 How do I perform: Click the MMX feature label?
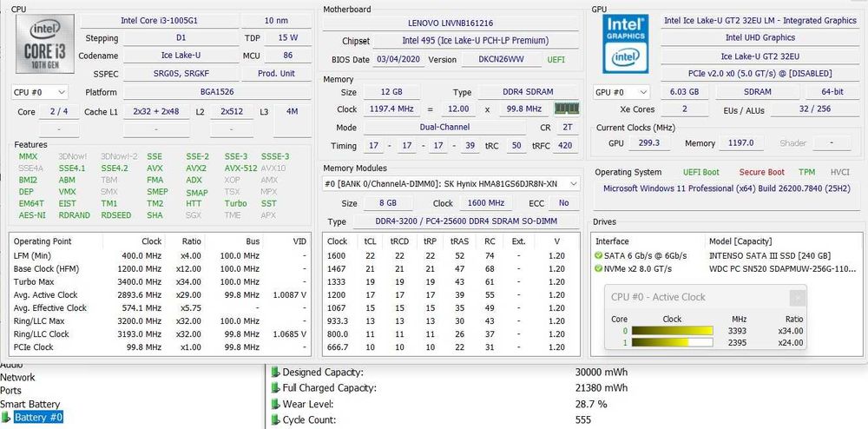click(28, 156)
